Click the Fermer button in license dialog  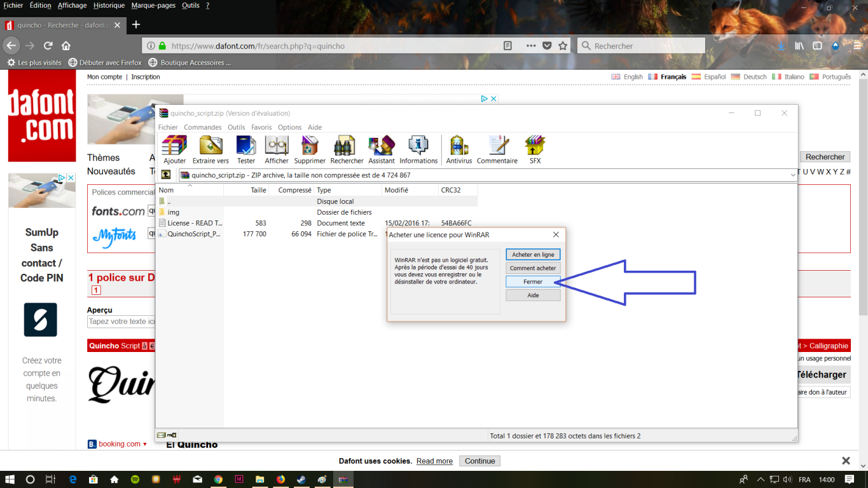533,281
